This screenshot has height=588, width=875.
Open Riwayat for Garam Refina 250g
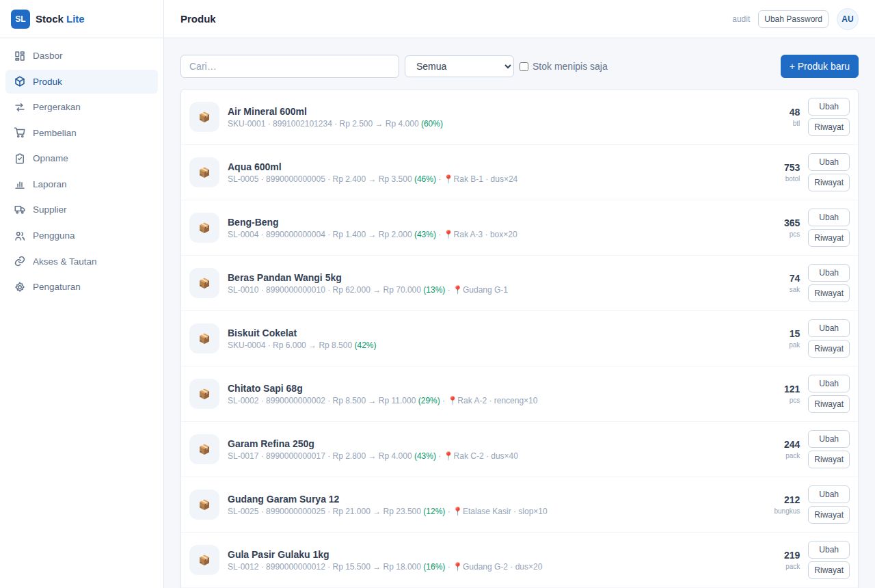[x=829, y=459]
